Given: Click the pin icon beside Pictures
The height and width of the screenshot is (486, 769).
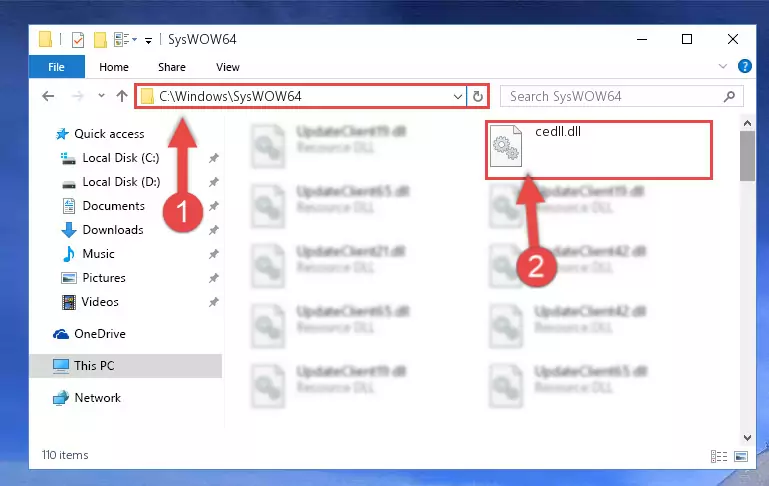Looking at the screenshot, I should pyautogui.click(x=213, y=278).
